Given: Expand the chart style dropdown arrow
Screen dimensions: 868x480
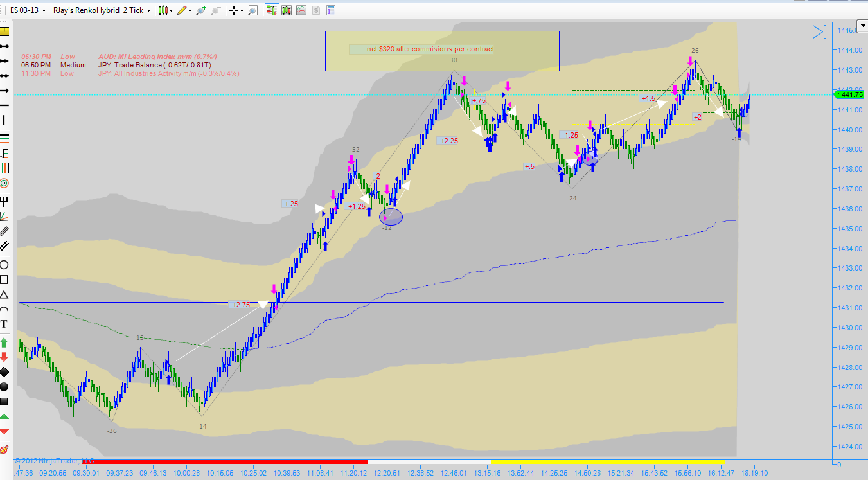Looking at the screenshot, I should [172, 10].
